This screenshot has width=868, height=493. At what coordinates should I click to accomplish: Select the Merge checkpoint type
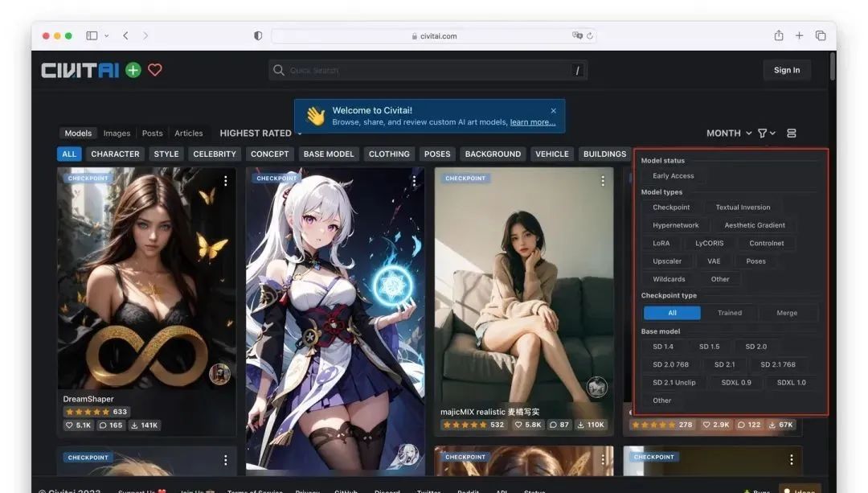(x=787, y=313)
